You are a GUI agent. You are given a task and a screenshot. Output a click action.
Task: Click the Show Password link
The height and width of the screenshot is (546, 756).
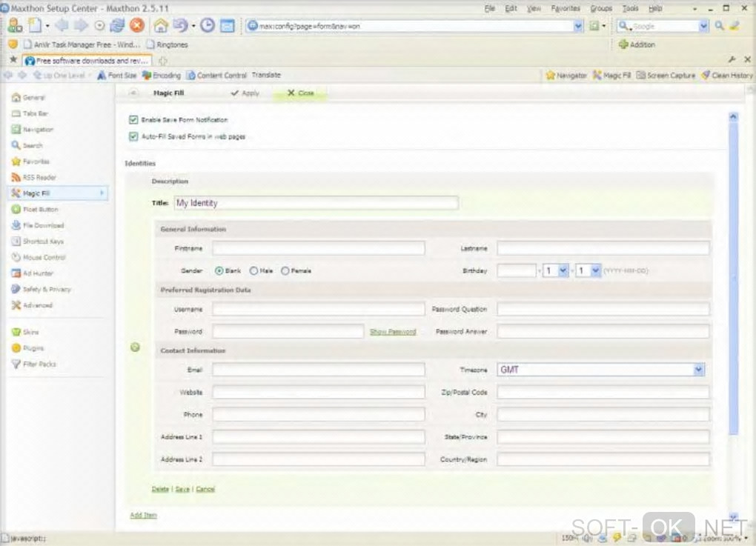click(393, 332)
